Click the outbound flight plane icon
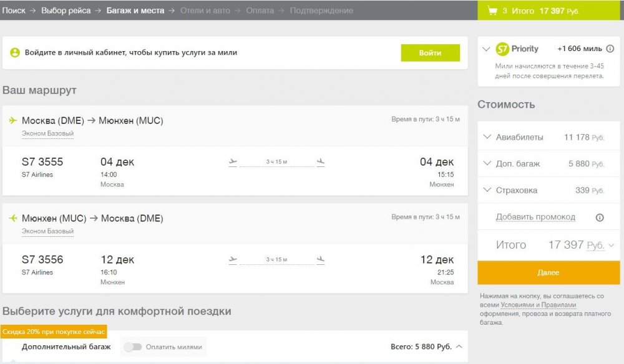 [12, 120]
